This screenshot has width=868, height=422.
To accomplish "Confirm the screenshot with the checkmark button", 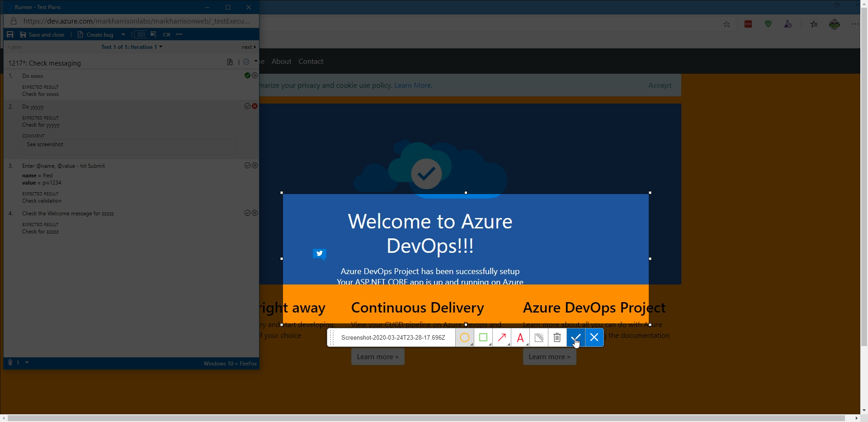I will tap(576, 337).
